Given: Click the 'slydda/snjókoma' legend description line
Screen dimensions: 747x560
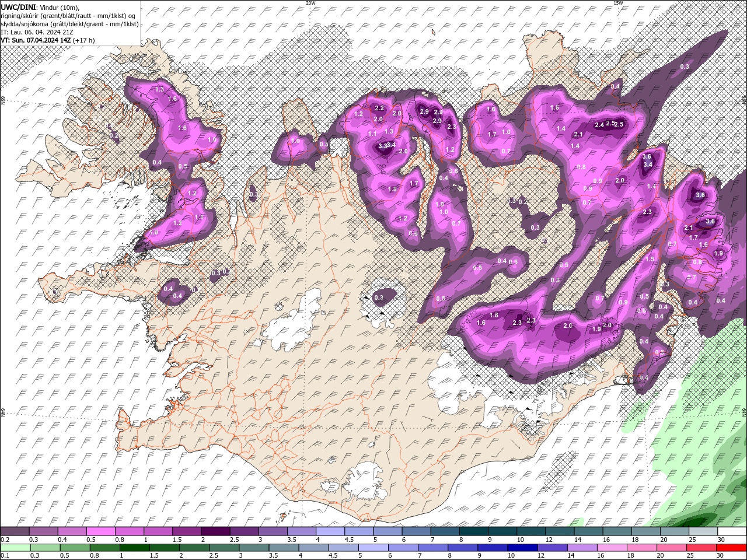Looking at the screenshot, I should click(70, 24).
